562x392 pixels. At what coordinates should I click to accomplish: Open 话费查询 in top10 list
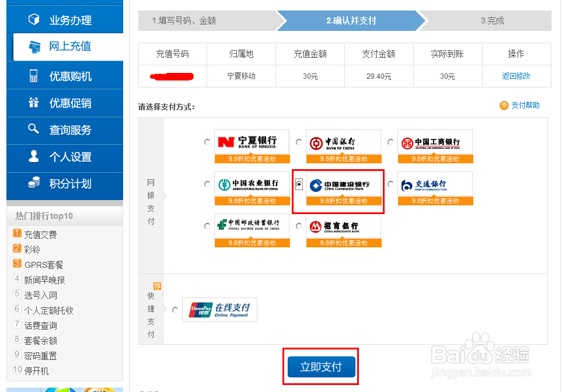point(40,325)
